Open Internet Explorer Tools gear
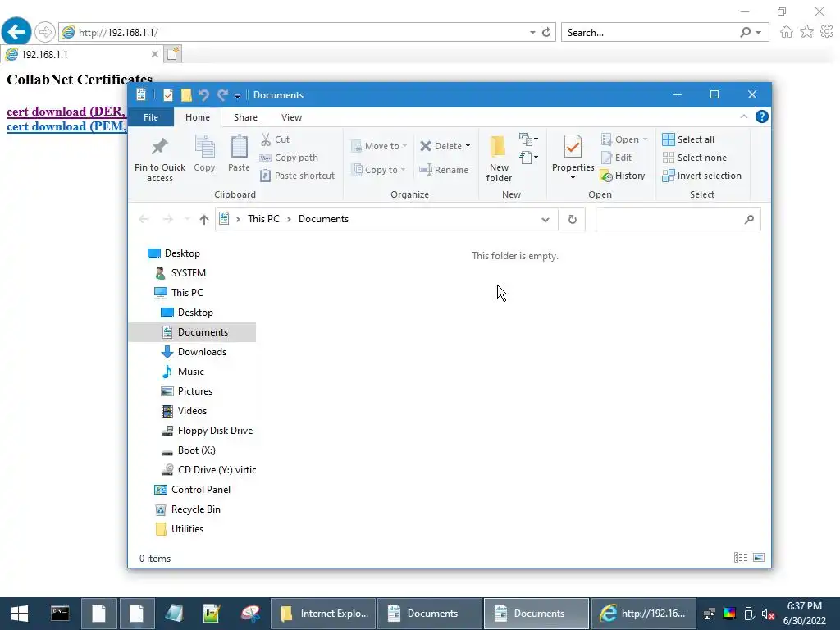Screen dimensions: 840x630 pos(827,32)
